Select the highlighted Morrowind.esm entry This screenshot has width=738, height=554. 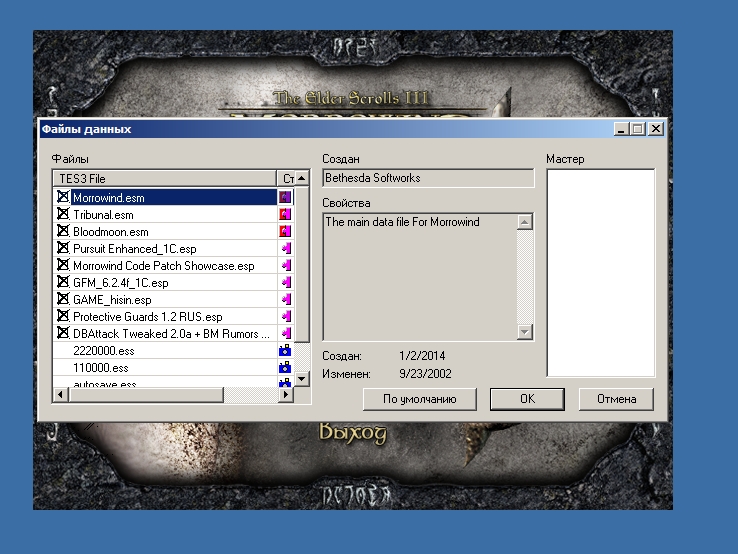(x=174, y=198)
